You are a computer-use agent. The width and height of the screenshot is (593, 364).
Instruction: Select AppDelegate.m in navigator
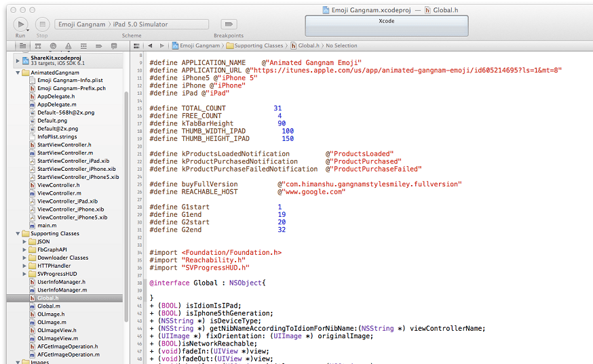coord(57,104)
